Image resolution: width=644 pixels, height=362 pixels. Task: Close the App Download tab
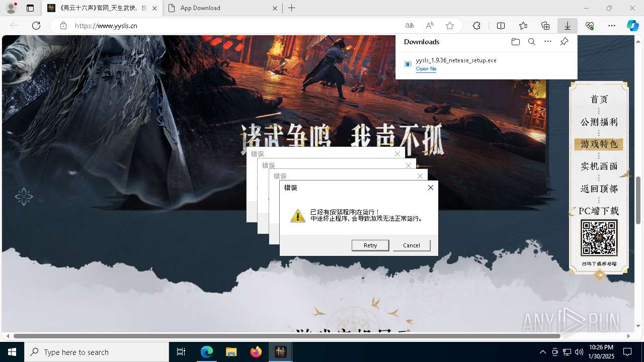(275, 8)
